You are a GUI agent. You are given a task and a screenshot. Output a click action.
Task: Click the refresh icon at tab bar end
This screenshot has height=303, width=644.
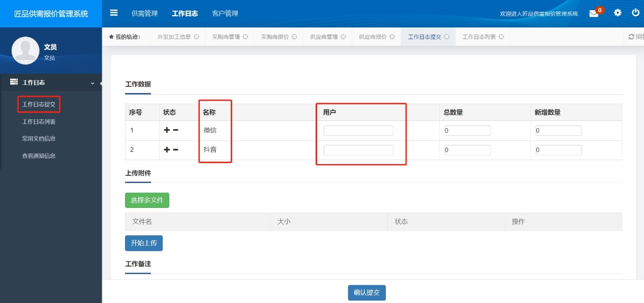(x=631, y=37)
